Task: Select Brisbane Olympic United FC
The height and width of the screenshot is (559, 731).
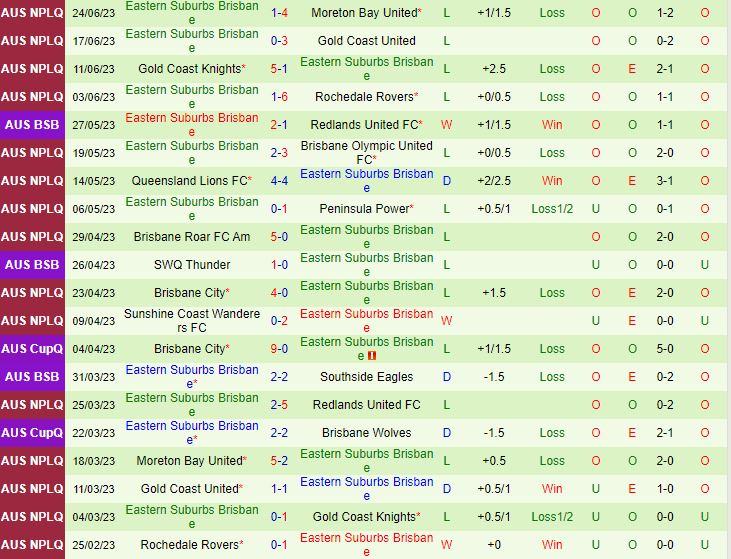Action: (x=366, y=153)
